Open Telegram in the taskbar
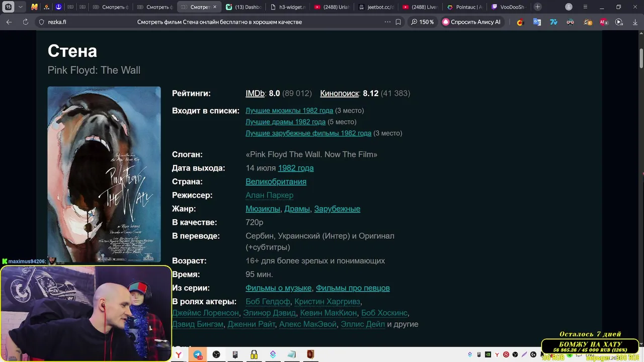 [x=198, y=354]
